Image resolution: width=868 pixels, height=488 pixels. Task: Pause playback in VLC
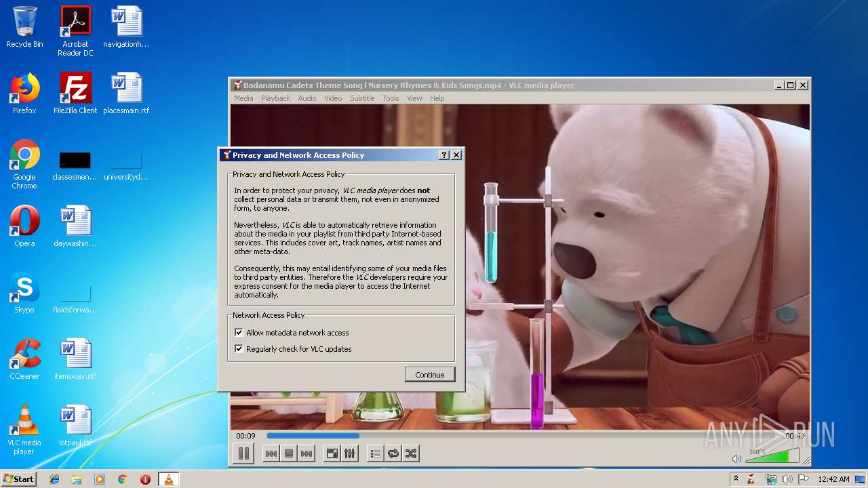pyautogui.click(x=243, y=453)
